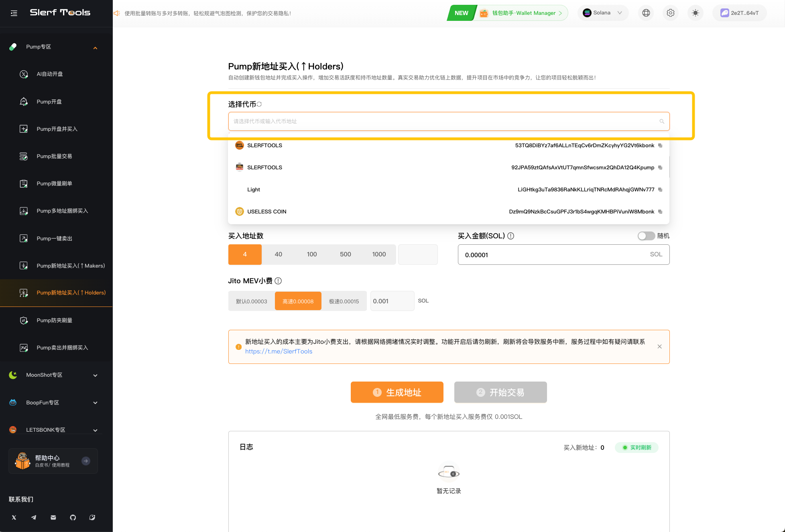
Task: Select 1000 buy addresses
Action: (379, 254)
